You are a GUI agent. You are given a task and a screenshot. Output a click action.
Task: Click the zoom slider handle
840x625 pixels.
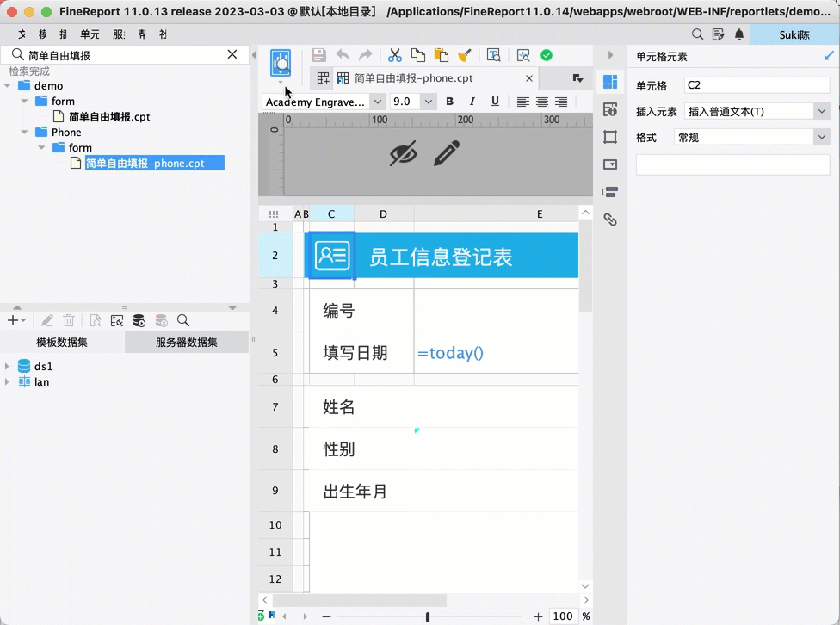pos(428,617)
